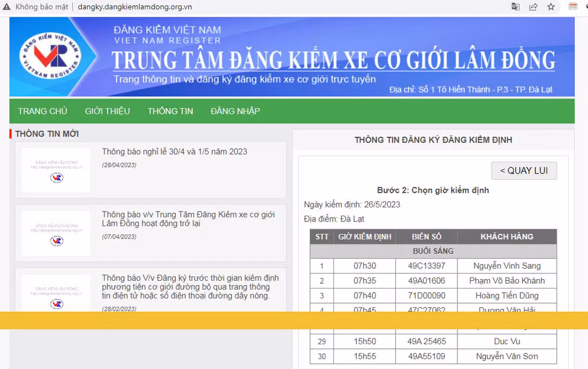Open news about Trung Tâm hoạt động trở lại
Image resolution: width=588 pixels, height=369 pixels.
coord(188,219)
